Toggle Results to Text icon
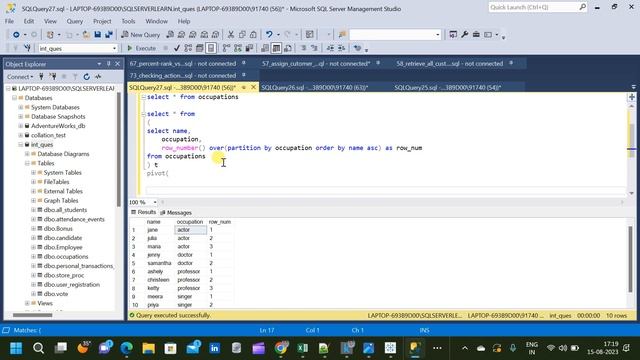This screenshot has width=640, height=360. coord(265,48)
